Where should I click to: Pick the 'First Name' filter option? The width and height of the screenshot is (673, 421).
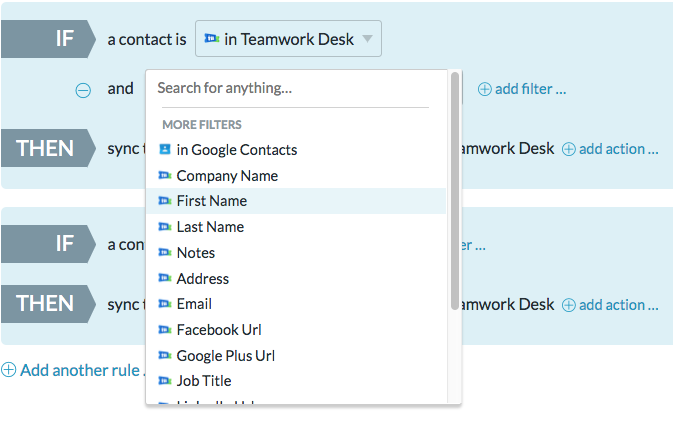click(x=296, y=201)
